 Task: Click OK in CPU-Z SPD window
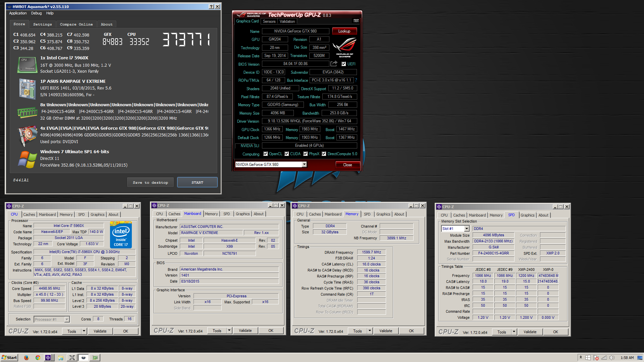pos(555,332)
